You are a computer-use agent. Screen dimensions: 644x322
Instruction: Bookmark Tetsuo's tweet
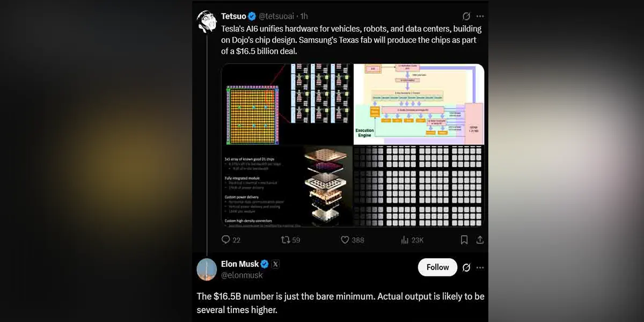tap(465, 240)
